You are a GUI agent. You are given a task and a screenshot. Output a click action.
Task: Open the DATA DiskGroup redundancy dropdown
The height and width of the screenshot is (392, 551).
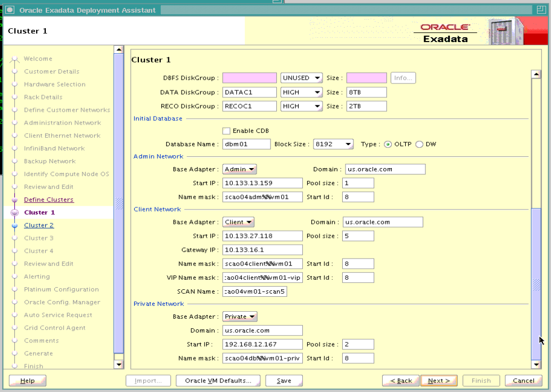pyautogui.click(x=301, y=93)
